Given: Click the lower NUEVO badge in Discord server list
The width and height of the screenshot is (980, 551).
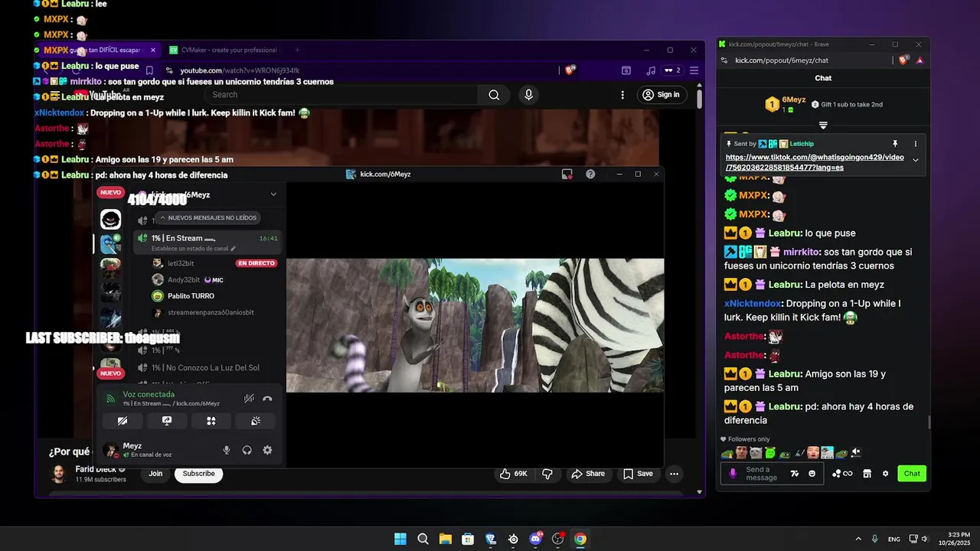Looking at the screenshot, I should click(x=111, y=373).
